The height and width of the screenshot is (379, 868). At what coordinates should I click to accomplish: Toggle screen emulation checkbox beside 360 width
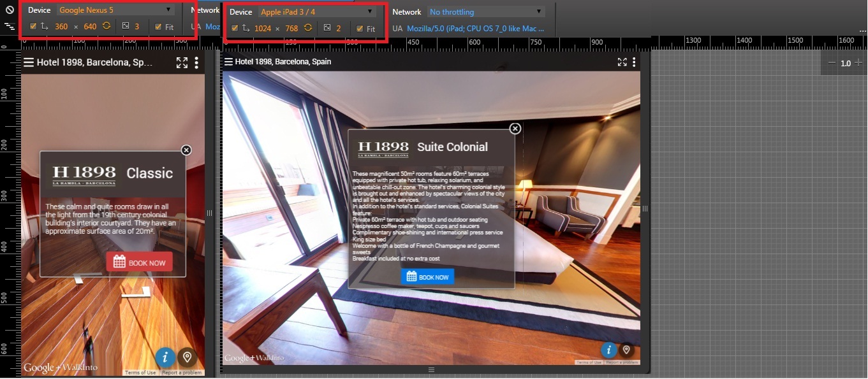pos(33,27)
